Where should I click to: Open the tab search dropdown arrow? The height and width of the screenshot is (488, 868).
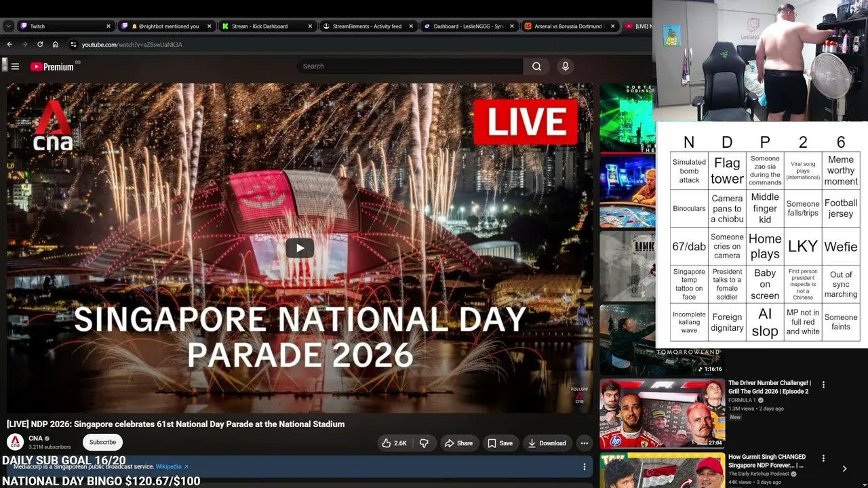coord(8,26)
